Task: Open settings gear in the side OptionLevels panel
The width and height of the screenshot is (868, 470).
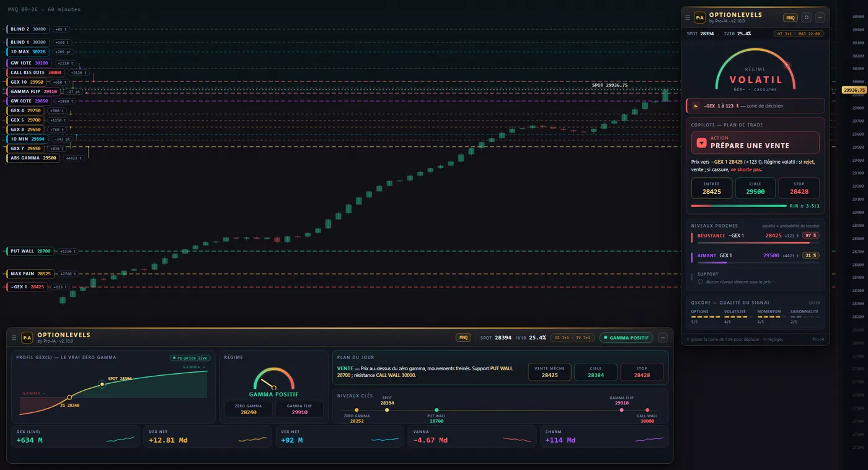Action: (x=807, y=17)
